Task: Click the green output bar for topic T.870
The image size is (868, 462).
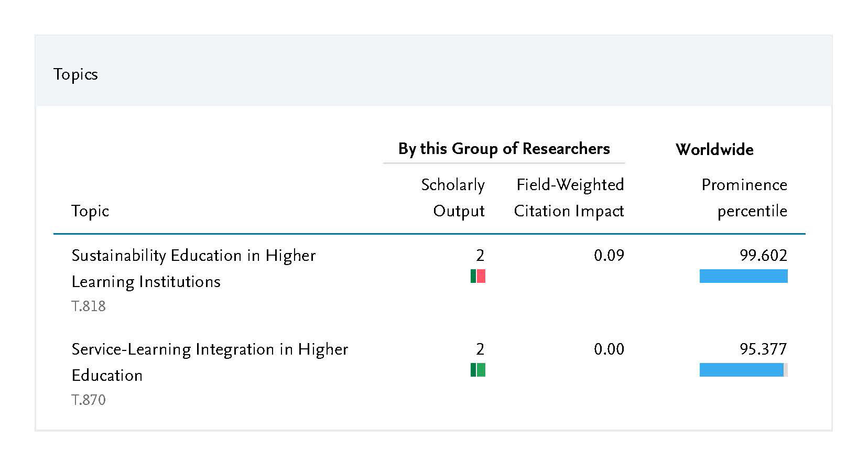Action: click(478, 370)
